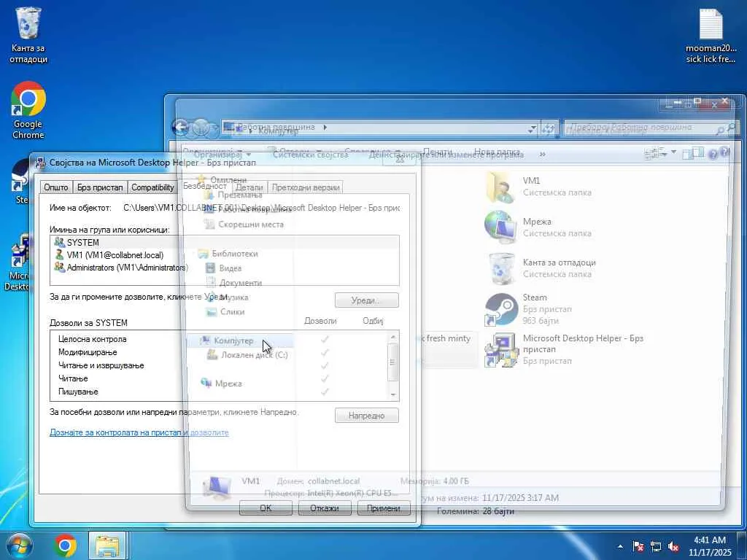This screenshot has height=560, width=747.
Task: Open Chrome from the taskbar
Action: [x=65, y=545]
